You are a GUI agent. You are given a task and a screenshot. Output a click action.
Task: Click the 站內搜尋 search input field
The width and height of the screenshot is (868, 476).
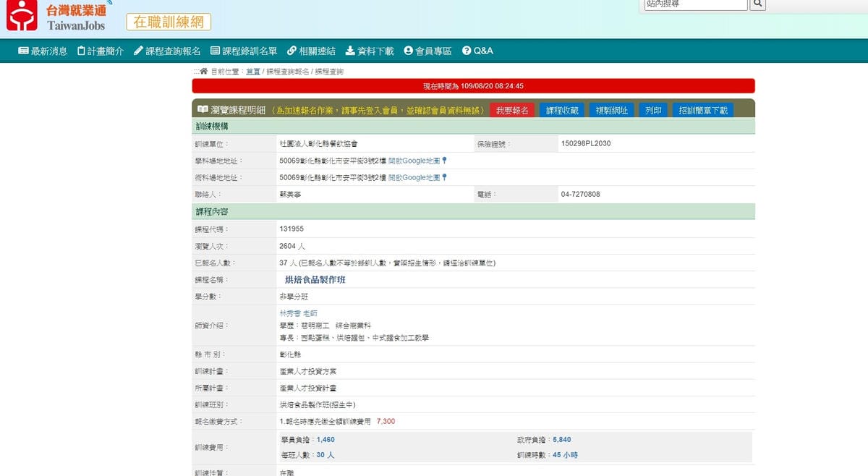click(x=694, y=4)
